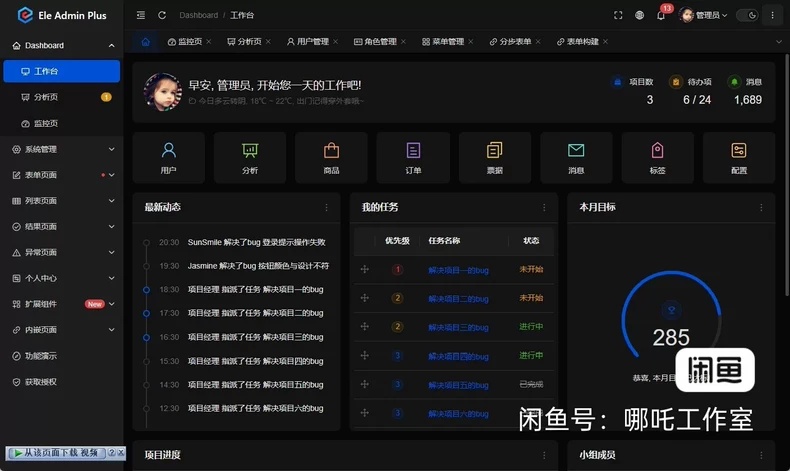The image size is (790, 471).
Task: Close the 监控页 tab
Action: pos(209,41)
